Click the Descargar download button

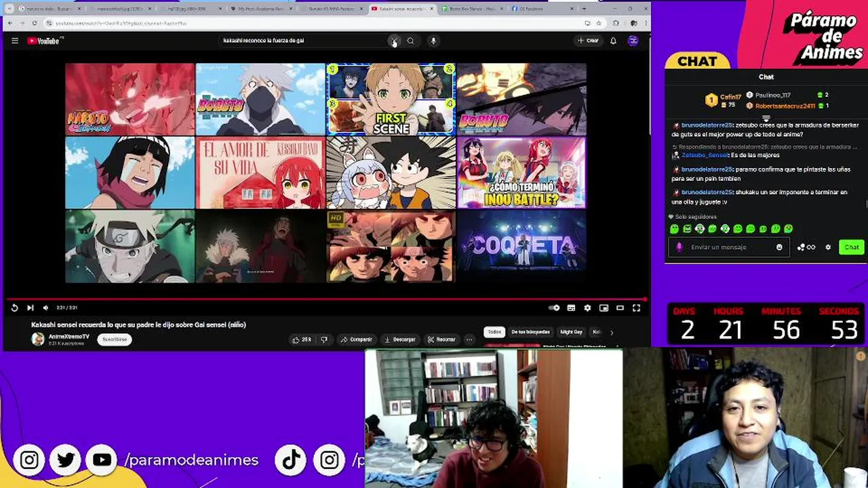coord(400,340)
